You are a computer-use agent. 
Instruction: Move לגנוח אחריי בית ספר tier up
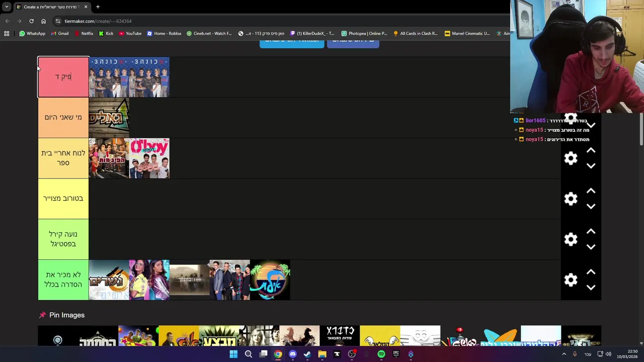tap(591, 151)
